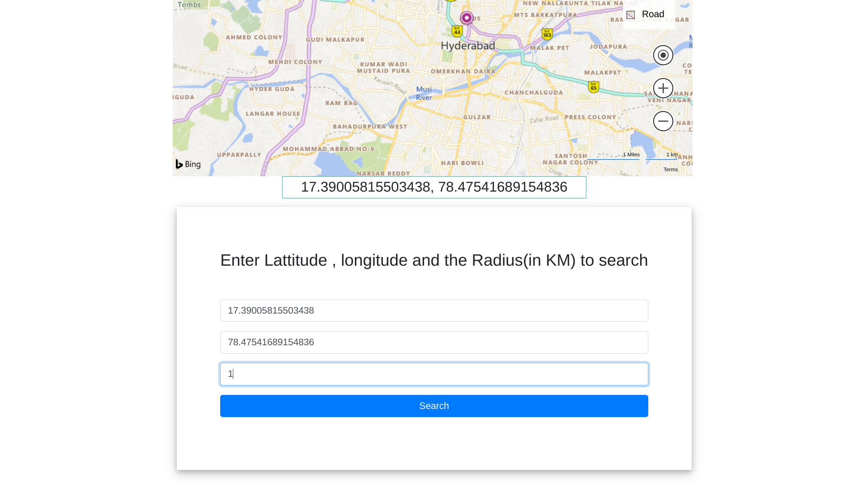Click the NH 44 highway shield
868x488 pixels.
tap(457, 31)
